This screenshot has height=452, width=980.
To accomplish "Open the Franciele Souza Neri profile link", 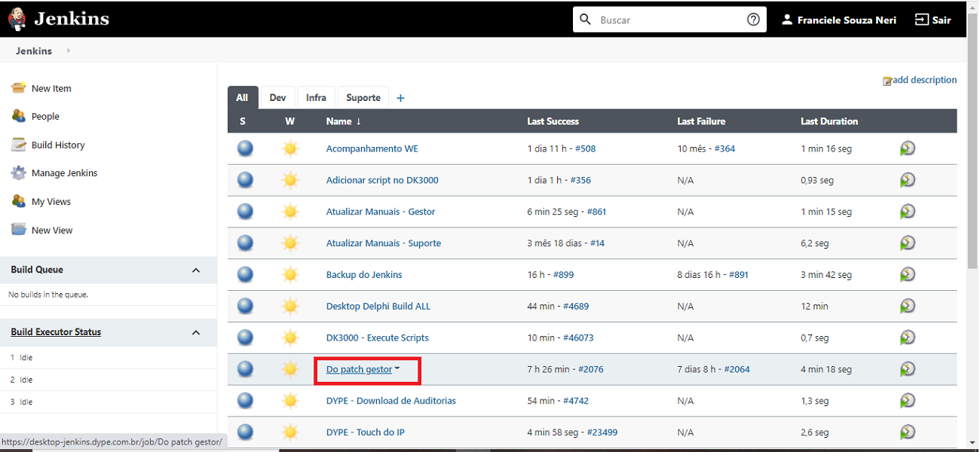I will 847,20.
